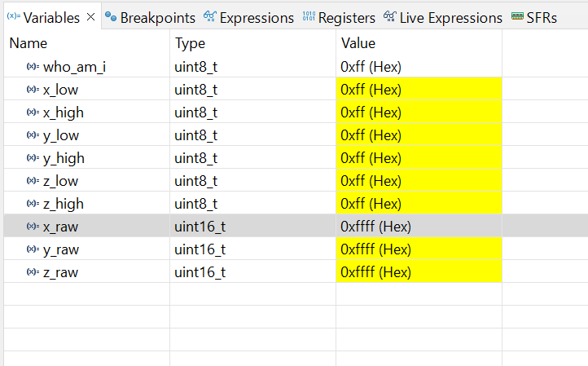Click the variable icon beside who_am_i

pyautogui.click(x=33, y=67)
